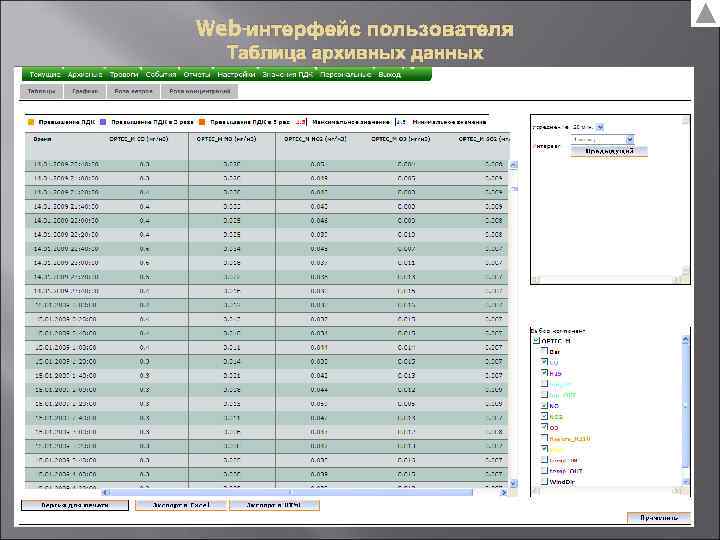
Task: Click the component list vertical scrollbar thumb
Action: [686, 405]
